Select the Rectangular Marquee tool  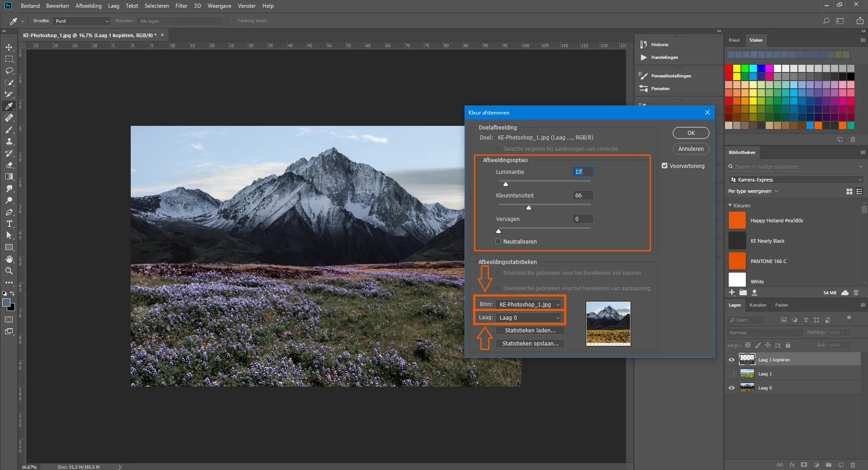tap(9, 59)
